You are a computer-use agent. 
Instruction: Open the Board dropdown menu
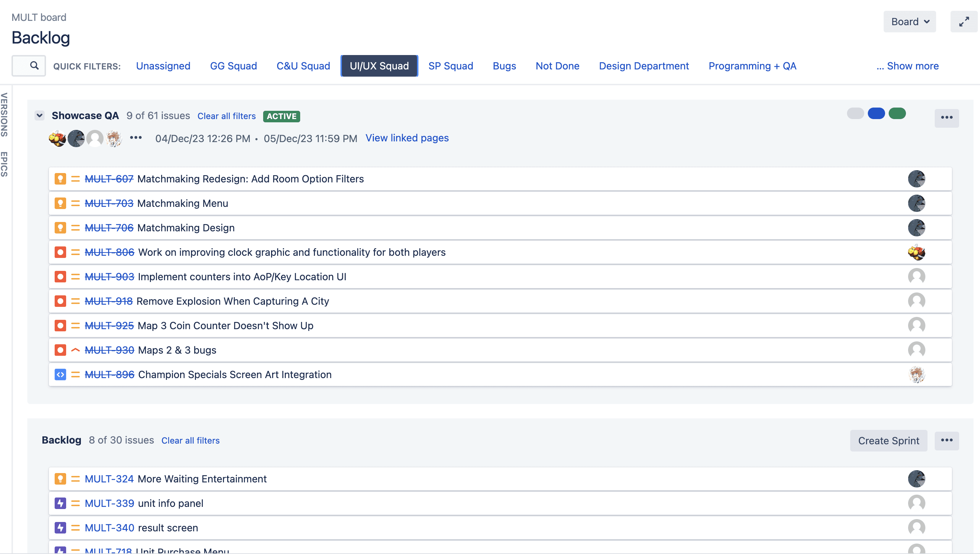(909, 22)
